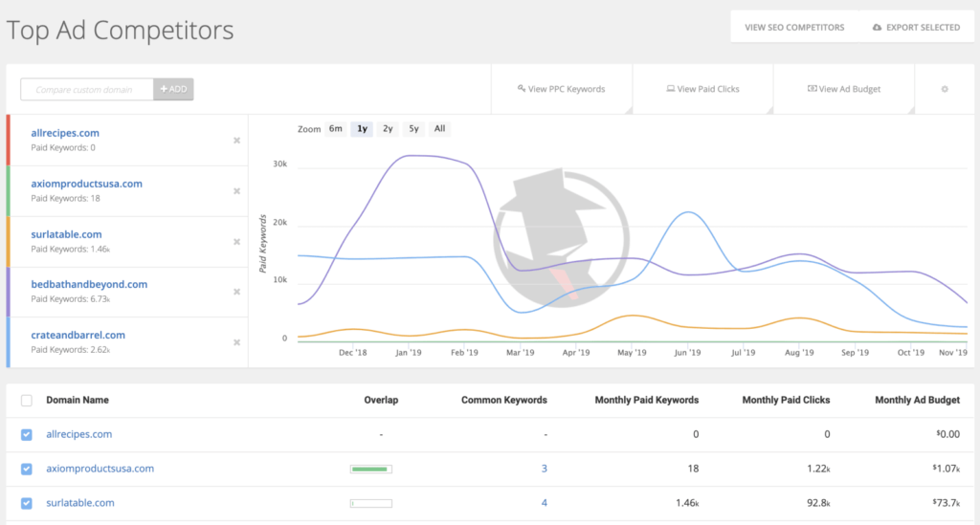Sort by Monthly Paid Keywords column header

coord(647,400)
